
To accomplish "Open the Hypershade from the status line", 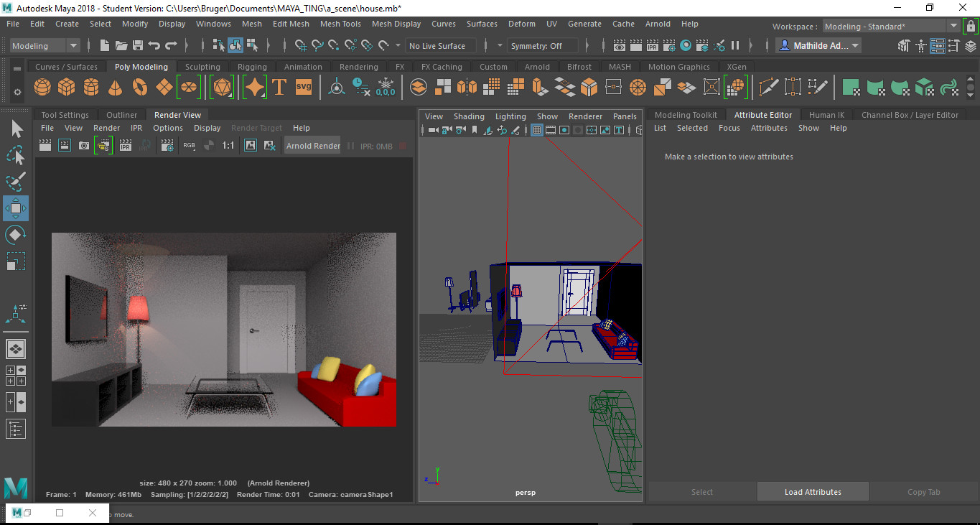I will (686, 46).
